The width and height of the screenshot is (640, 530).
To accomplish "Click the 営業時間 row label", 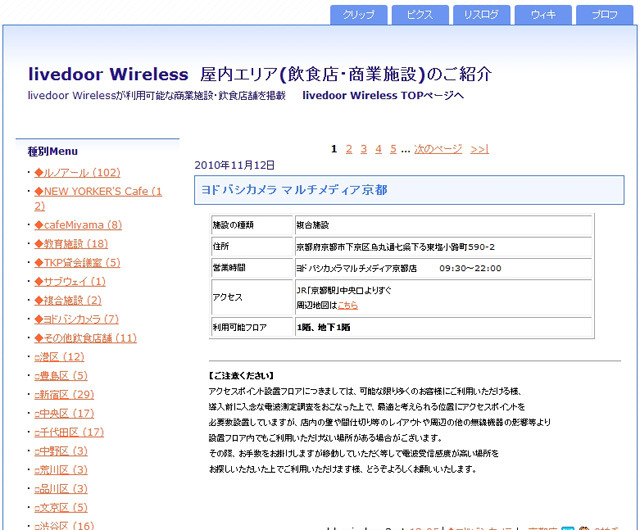I will click(229, 268).
